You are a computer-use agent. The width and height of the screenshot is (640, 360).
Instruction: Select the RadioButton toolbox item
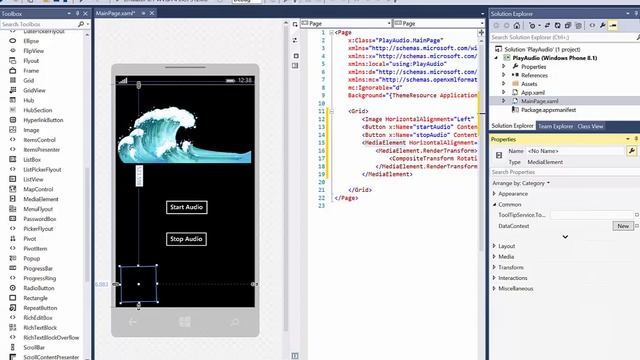39,288
